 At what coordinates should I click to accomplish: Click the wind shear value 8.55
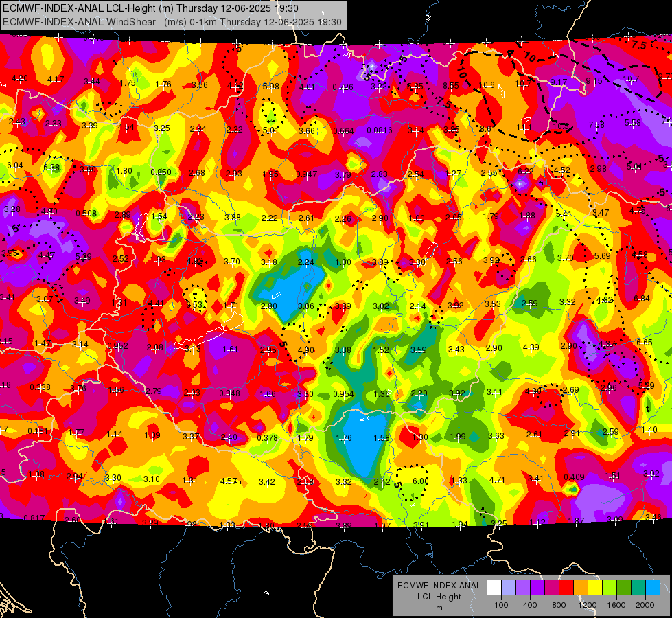tap(451, 85)
